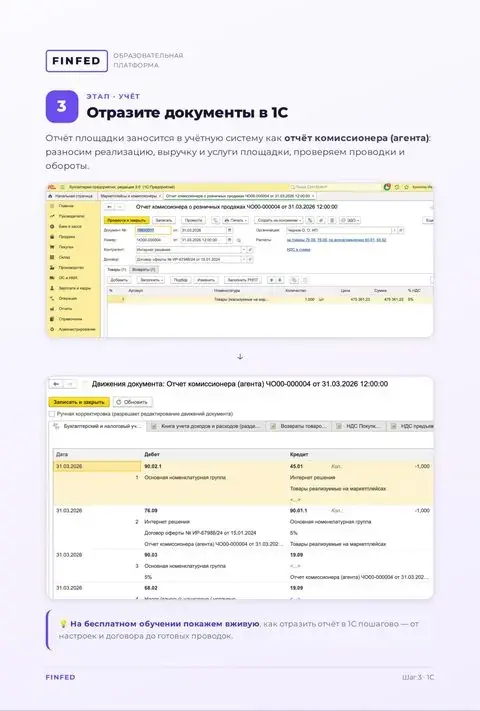This screenshot has width=480, height=711.
Task: Click the Добавить button above goods table
Action: (x=119, y=280)
